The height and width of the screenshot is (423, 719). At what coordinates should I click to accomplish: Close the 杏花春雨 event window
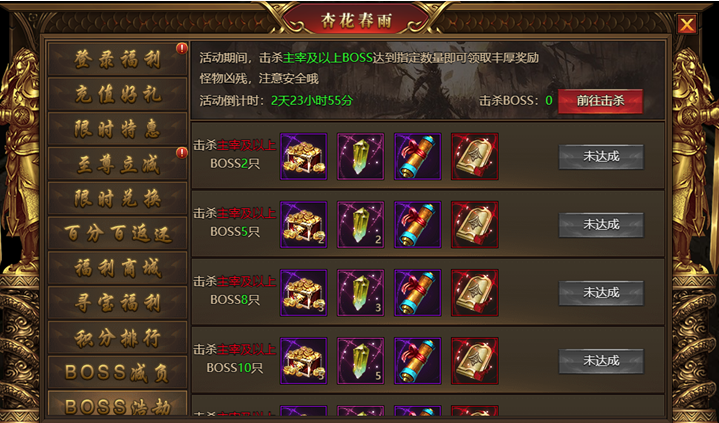point(686,24)
